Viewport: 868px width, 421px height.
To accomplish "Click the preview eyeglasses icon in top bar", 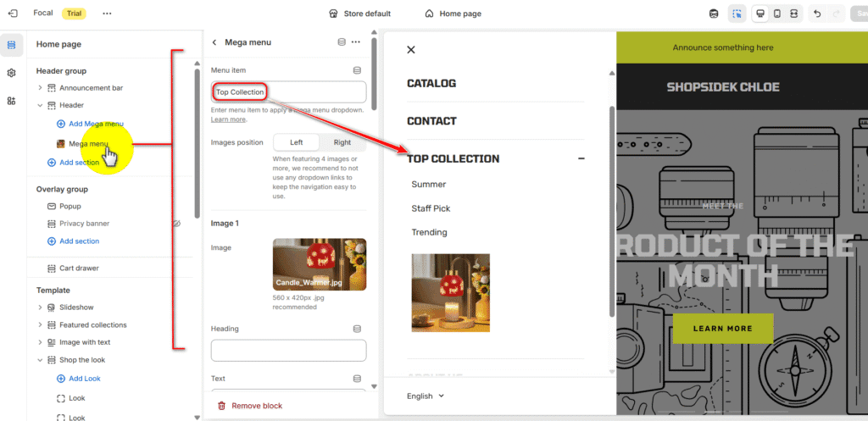I will [x=714, y=14].
